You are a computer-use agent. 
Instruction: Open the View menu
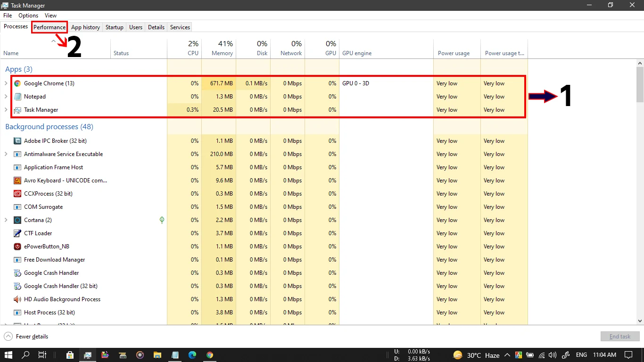pyautogui.click(x=50, y=16)
